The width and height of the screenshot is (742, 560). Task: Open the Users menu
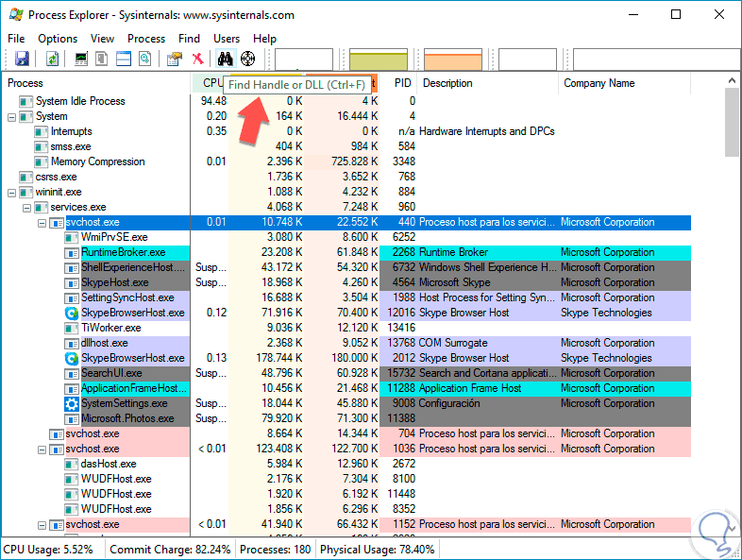point(227,39)
